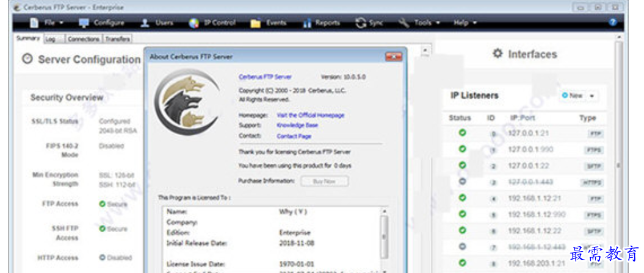Click status icon for 127.0.0.1:21
Image resolution: width=644 pixels, height=273 pixels.
click(462, 133)
